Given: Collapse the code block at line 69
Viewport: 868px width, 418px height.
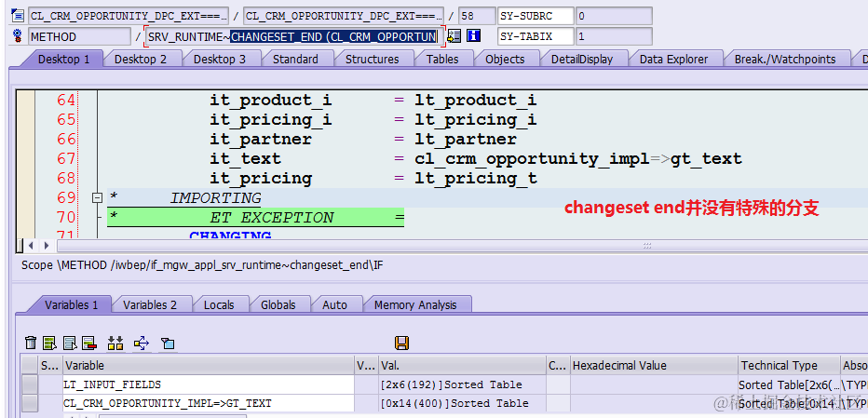Looking at the screenshot, I should click(x=98, y=197).
